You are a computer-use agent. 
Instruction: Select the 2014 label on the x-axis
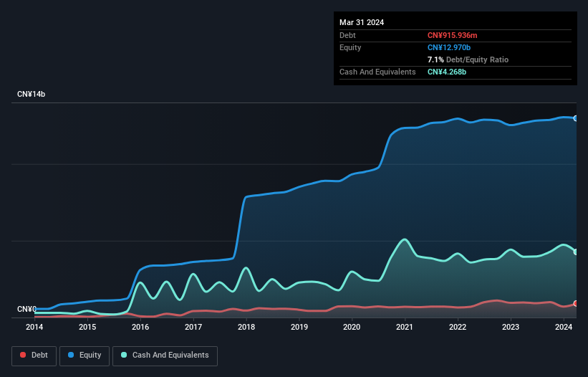[34, 328]
